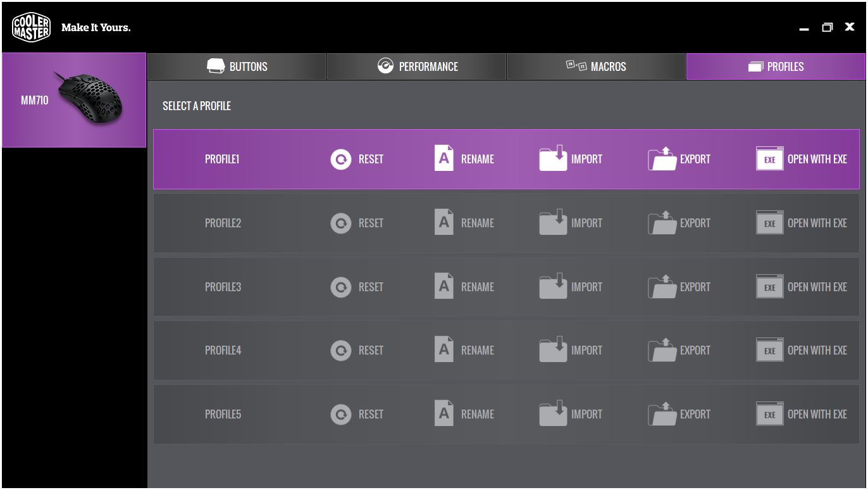868x490 pixels.
Task: Click the Cooler Master logo
Action: [31, 27]
